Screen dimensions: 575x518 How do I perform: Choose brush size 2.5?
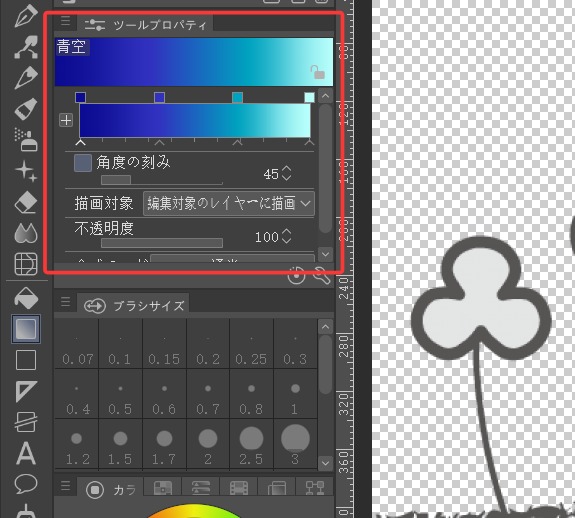(251, 444)
